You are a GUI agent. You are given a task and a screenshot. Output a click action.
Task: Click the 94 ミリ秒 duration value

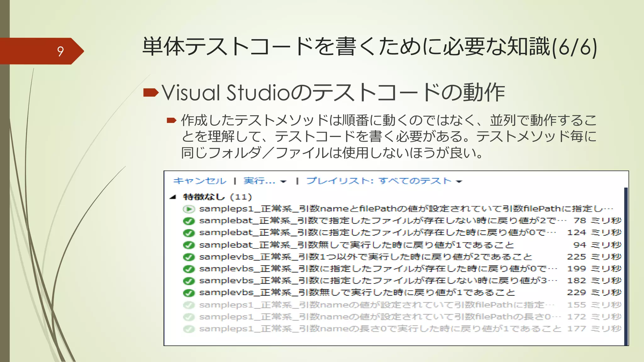[x=598, y=244]
